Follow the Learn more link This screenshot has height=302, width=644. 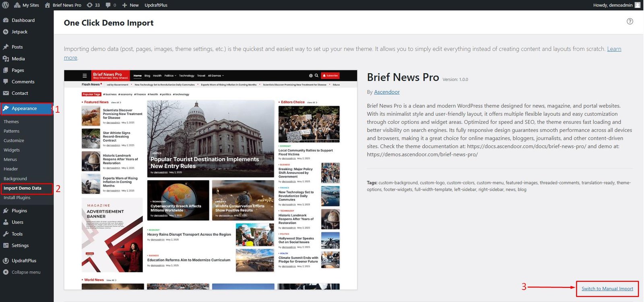coord(614,49)
